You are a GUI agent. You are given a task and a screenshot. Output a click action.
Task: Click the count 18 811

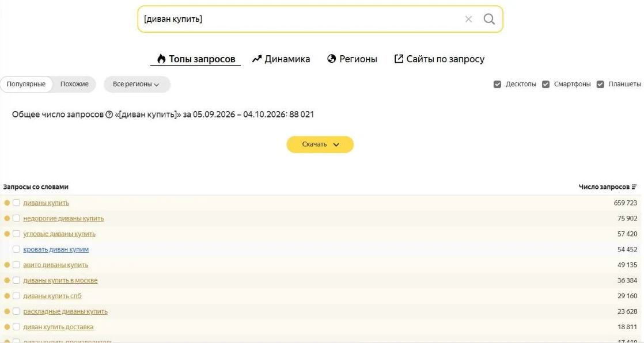click(x=627, y=327)
